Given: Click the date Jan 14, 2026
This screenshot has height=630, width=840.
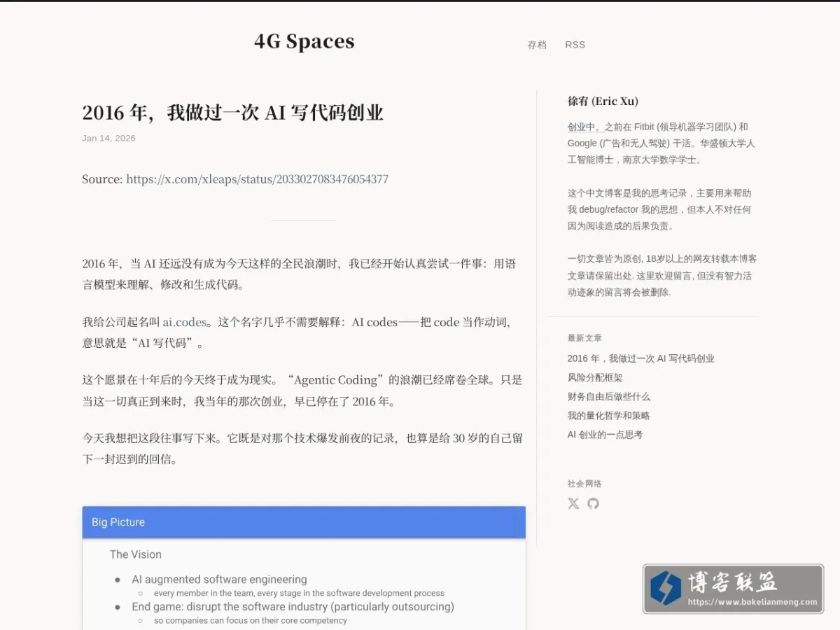Looking at the screenshot, I should click(x=108, y=139).
